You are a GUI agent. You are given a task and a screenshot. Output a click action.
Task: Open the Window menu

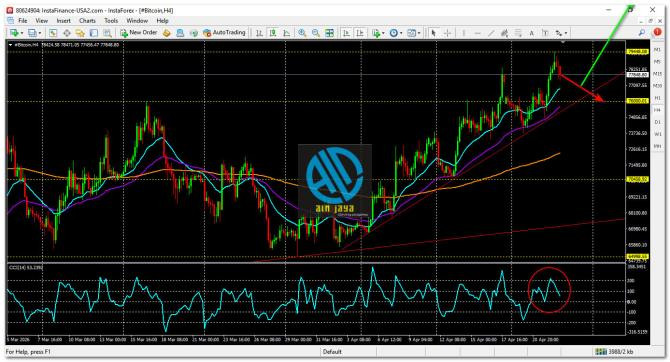point(137,21)
